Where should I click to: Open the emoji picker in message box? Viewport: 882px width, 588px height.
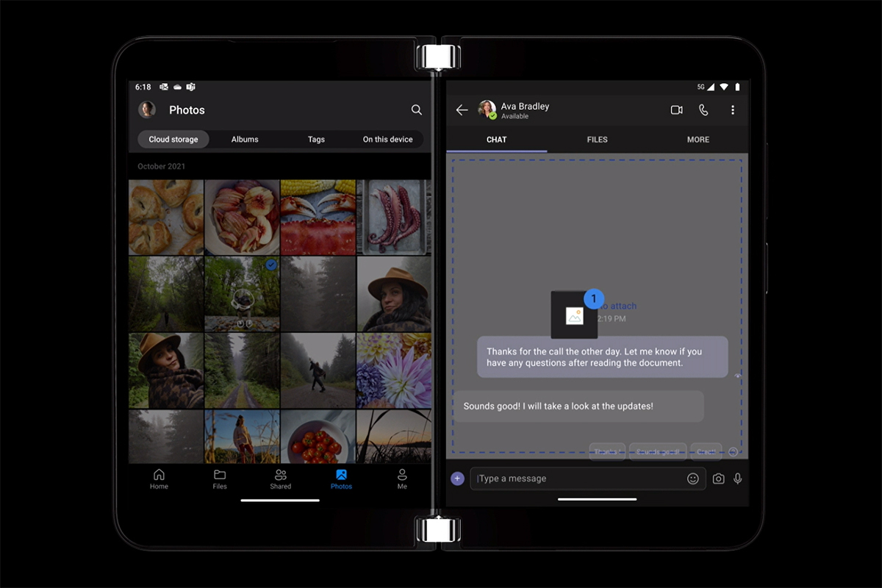click(x=692, y=478)
